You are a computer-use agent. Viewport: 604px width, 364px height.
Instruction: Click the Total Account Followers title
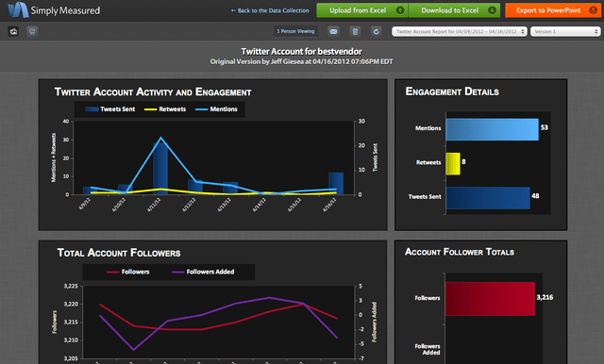pos(119,253)
